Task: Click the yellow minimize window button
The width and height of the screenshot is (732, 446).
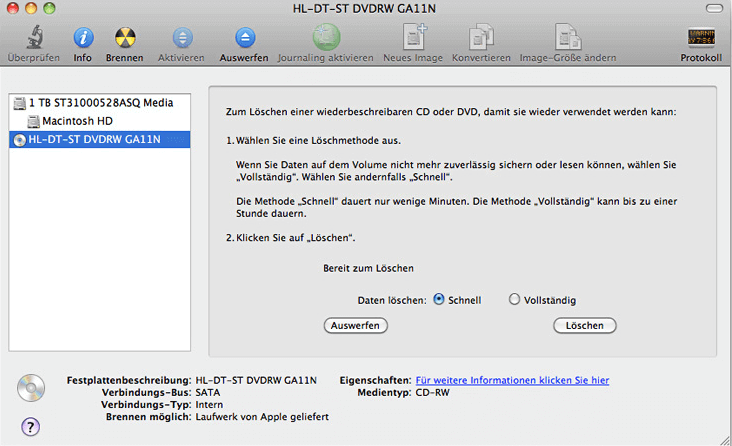Action: pyautogui.click(x=31, y=8)
